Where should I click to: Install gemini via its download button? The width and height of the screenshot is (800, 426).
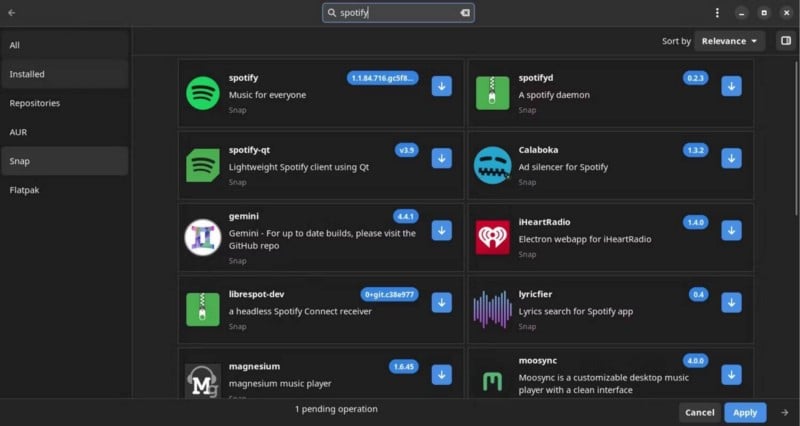pos(441,231)
